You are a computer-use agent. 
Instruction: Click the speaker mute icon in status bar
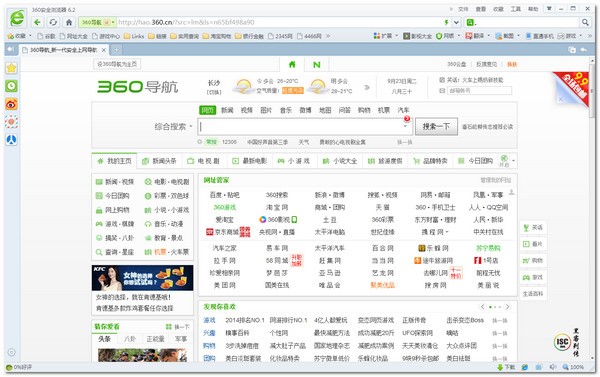click(553, 367)
